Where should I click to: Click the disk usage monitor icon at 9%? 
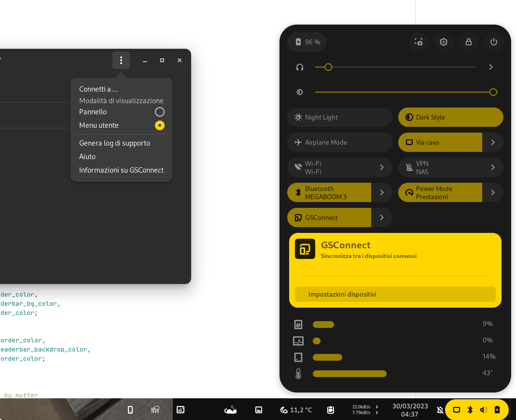pos(298,325)
